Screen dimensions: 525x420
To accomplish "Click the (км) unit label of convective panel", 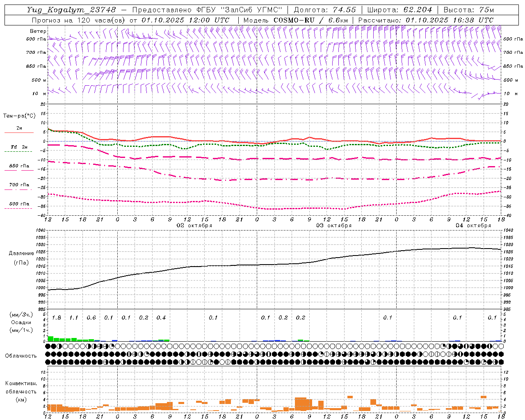I will click(21, 399).
